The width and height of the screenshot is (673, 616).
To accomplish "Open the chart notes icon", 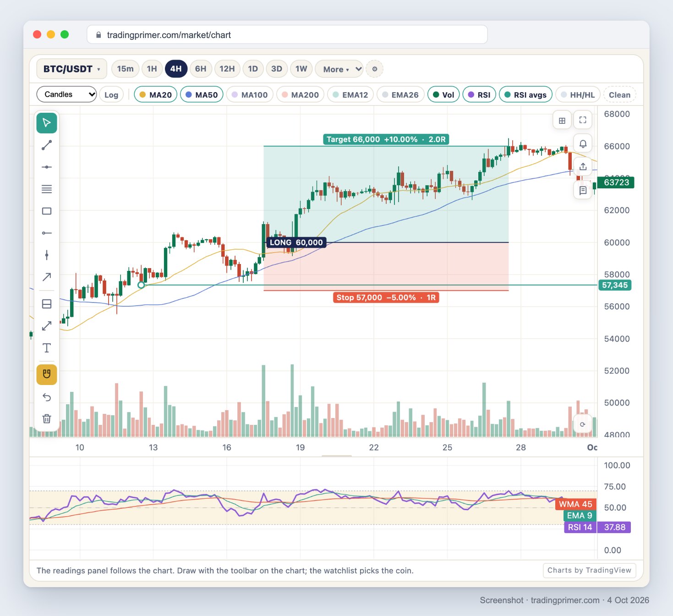I will tap(583, 190).
